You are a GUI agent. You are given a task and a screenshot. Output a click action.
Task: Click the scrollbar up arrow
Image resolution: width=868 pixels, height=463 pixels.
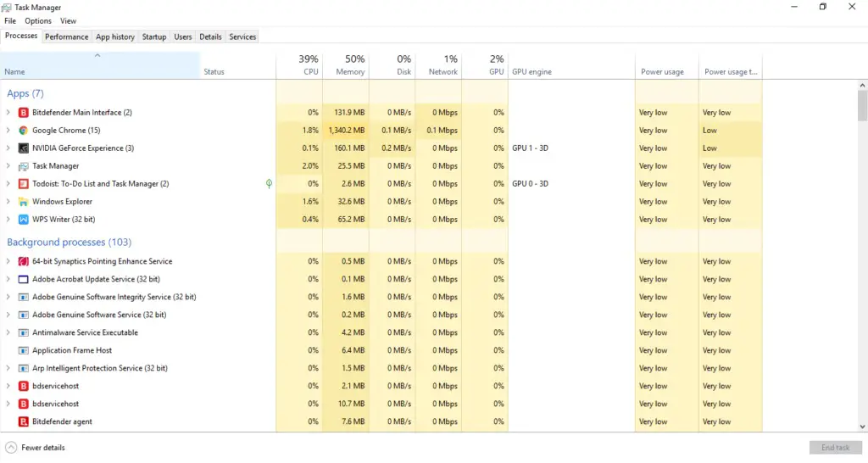[862, 86]
